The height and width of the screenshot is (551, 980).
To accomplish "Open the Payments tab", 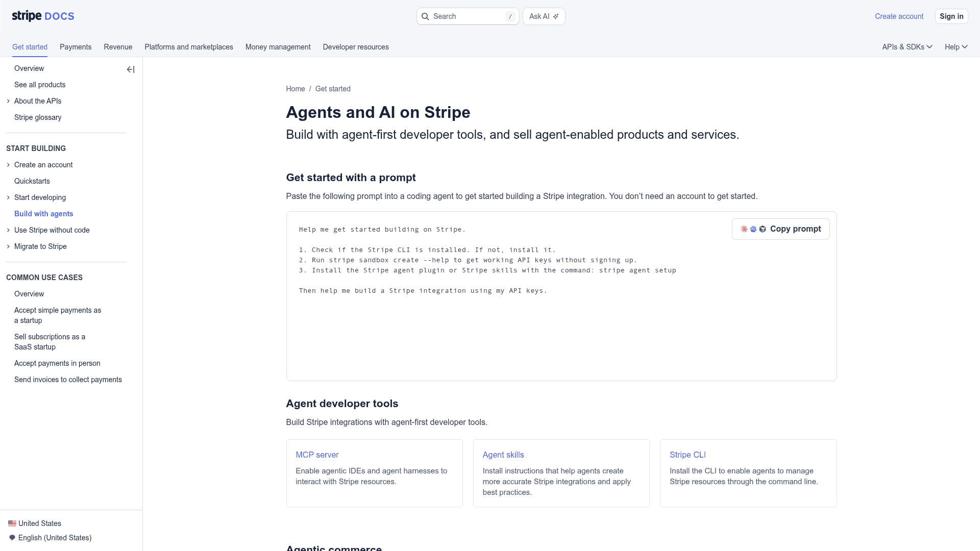I will [76, 47].
